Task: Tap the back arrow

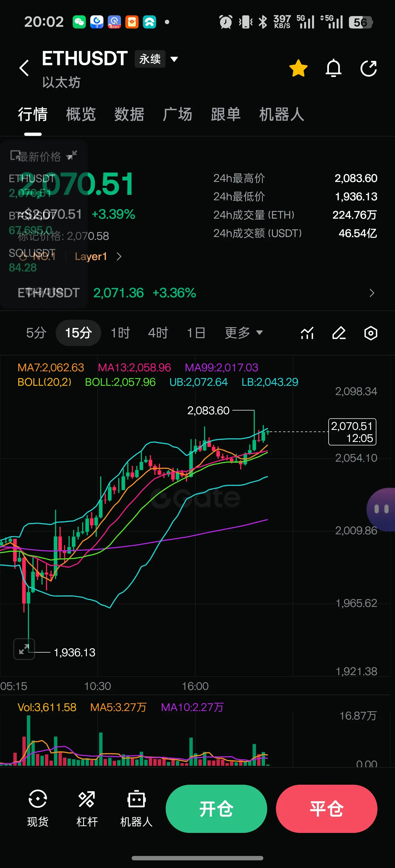Action: point(24,68)
